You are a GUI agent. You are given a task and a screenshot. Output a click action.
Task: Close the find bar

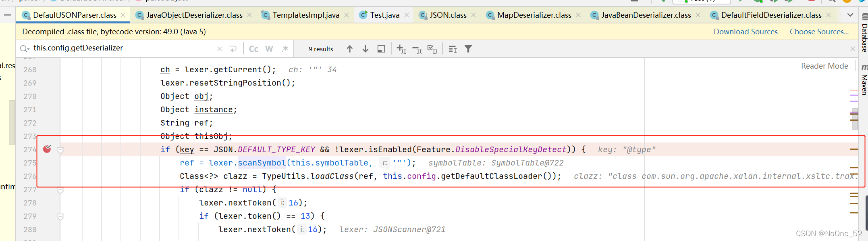pos(853,49)
